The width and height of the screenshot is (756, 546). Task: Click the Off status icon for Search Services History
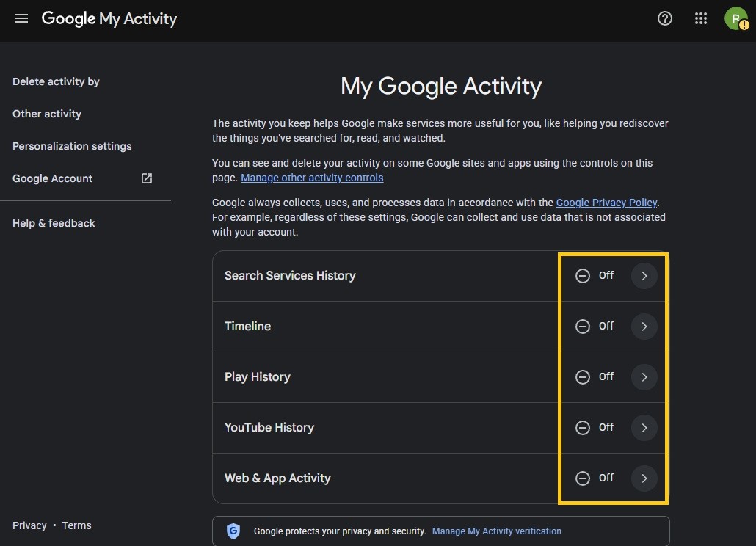pyautogui.click(x=583, y=276)
